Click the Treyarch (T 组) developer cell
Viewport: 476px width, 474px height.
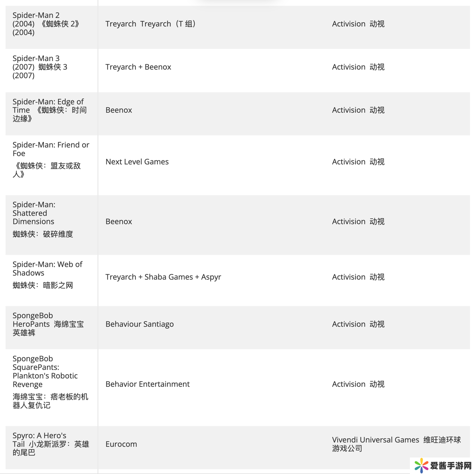click(x=151, y=24)
